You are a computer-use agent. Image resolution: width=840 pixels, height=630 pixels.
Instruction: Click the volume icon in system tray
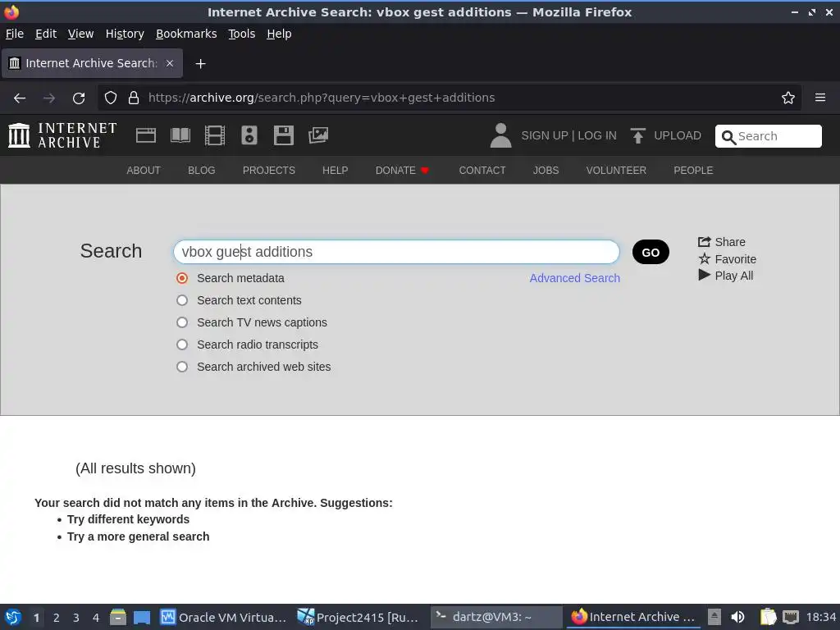click(x=737, y=617)
